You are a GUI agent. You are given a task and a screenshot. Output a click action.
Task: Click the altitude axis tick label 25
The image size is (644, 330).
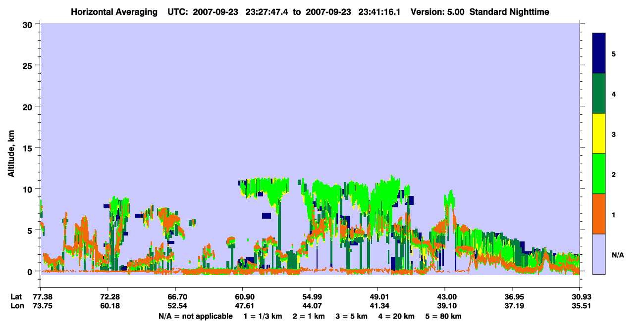pyautogui.click(x=29, y=65)
